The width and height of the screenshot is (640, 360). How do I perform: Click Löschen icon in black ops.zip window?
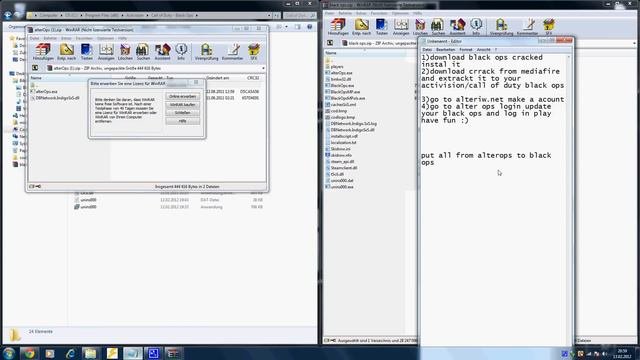coord(420,27)
